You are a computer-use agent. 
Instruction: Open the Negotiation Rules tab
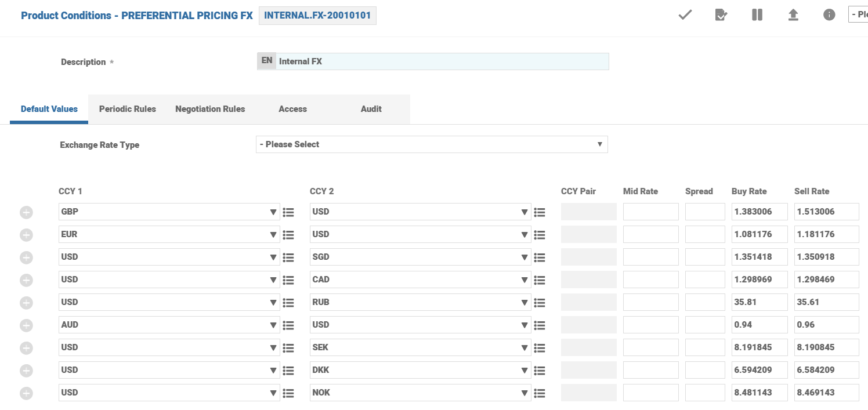[x=210, y=109]
